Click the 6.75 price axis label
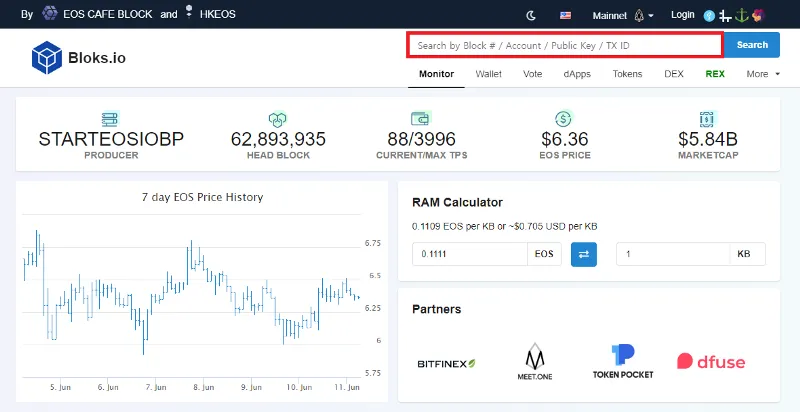 pos(373,243)
